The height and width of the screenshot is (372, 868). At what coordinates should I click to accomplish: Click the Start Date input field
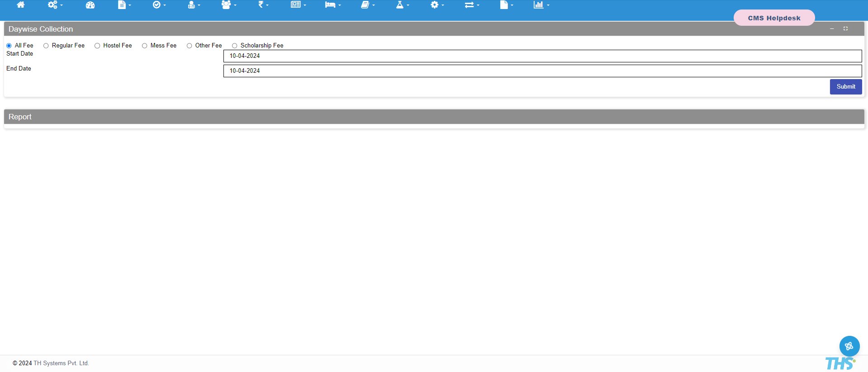(x=542, y=56)
